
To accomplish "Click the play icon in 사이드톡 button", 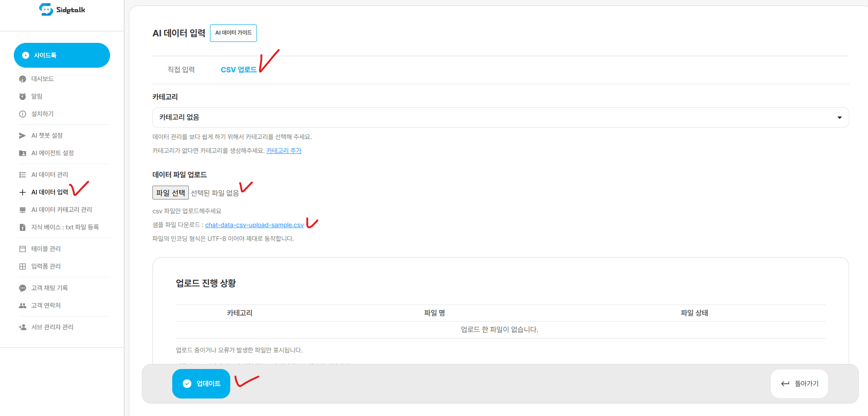I will click(x=26, y=55).
